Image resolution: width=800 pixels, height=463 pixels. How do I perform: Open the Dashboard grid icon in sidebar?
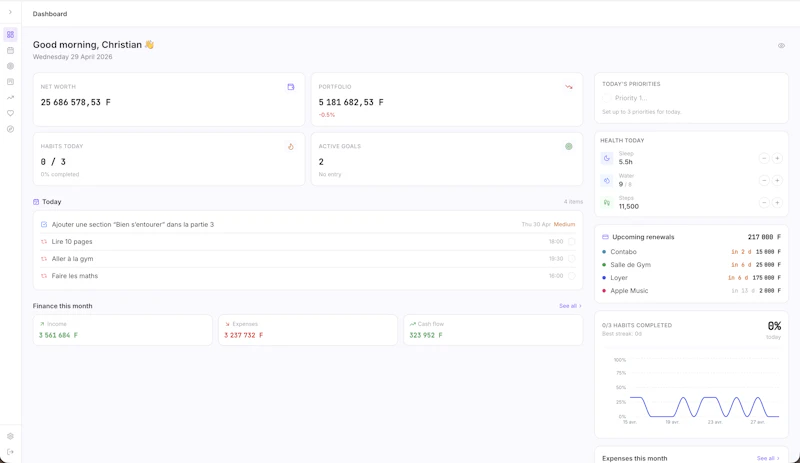[10, 35]
